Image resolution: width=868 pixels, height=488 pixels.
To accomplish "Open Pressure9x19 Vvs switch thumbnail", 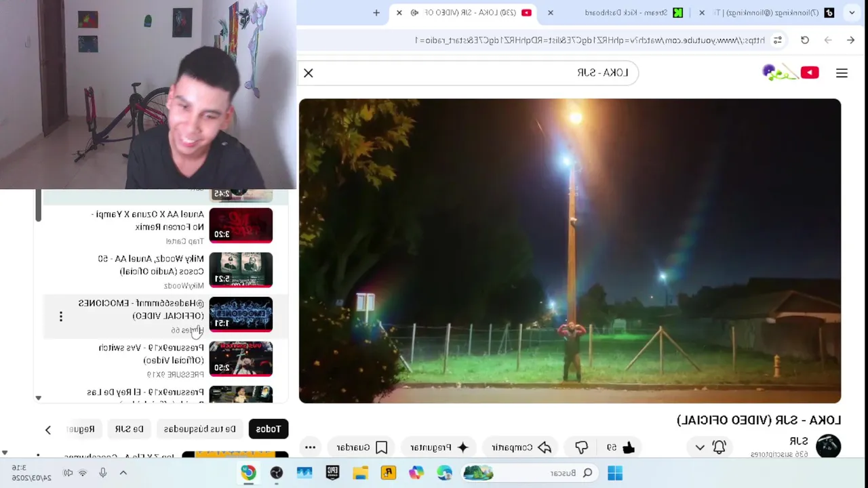I will 241,359.
